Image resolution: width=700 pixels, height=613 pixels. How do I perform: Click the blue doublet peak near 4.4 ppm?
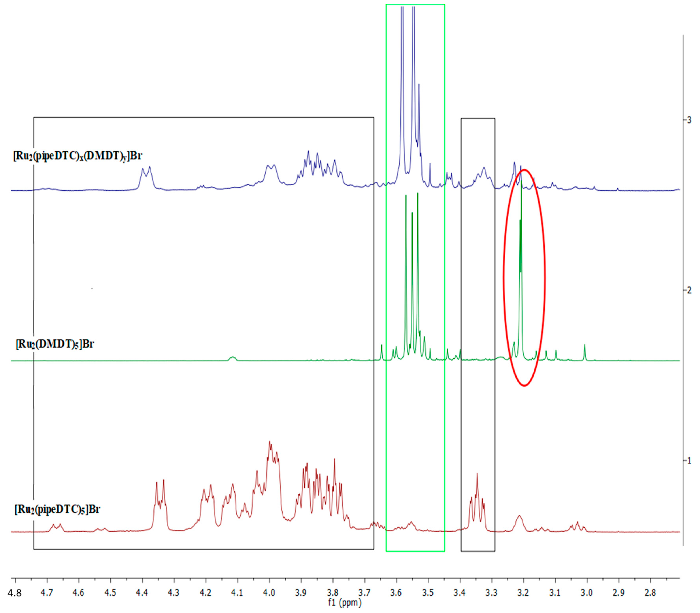146,174
